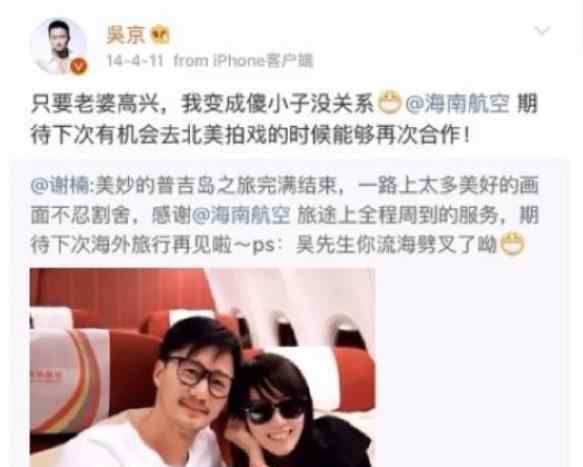View the airplane selfie photo
The image size is (583, 467).
(203, 367)
